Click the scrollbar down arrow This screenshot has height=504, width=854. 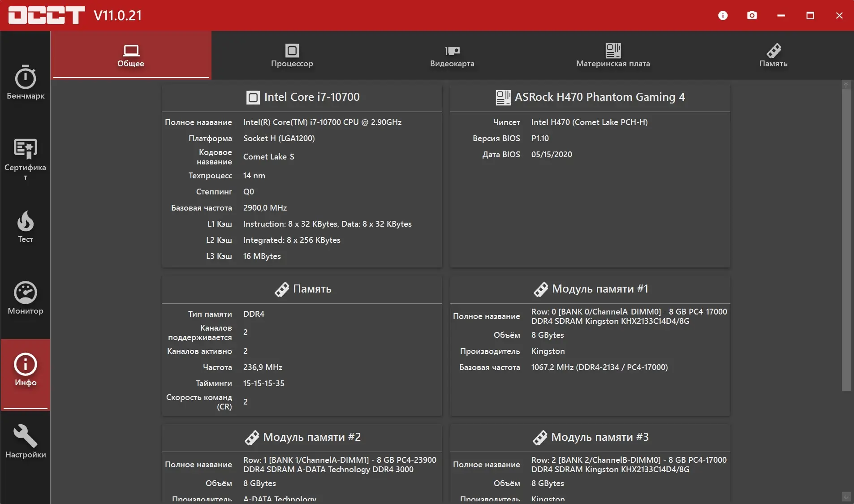click(846, 496)
